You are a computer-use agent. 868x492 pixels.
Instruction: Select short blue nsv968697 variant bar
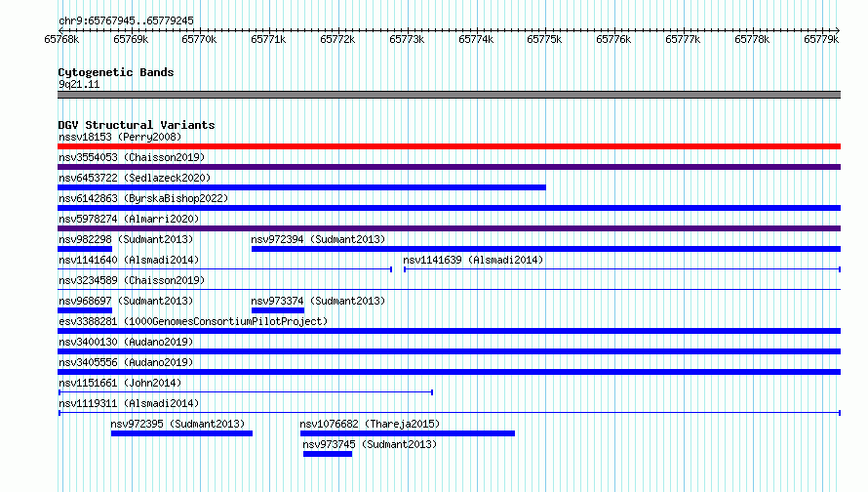[x=85, y=310]
